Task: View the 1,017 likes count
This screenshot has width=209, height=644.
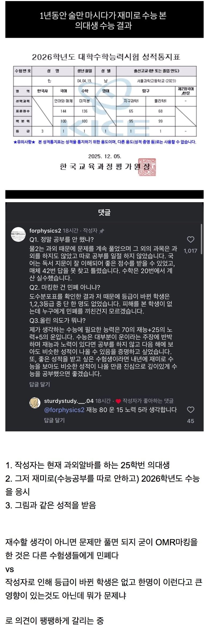Action: [191, 251]
